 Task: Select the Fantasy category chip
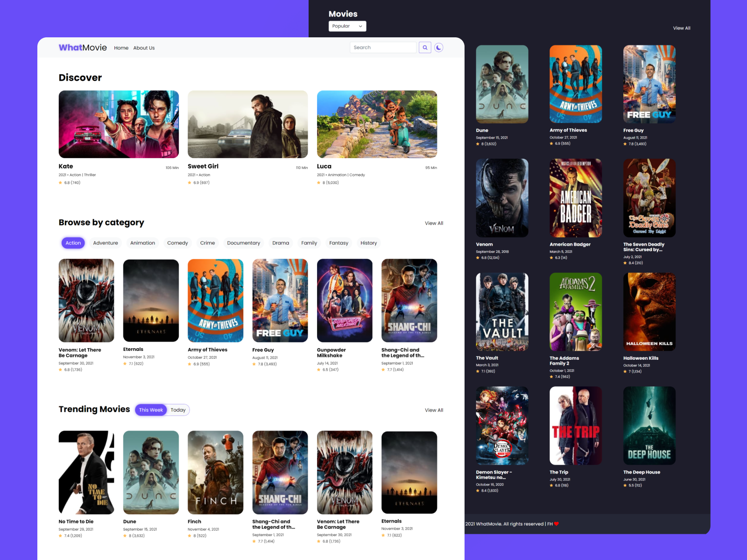tap(339, 243)
